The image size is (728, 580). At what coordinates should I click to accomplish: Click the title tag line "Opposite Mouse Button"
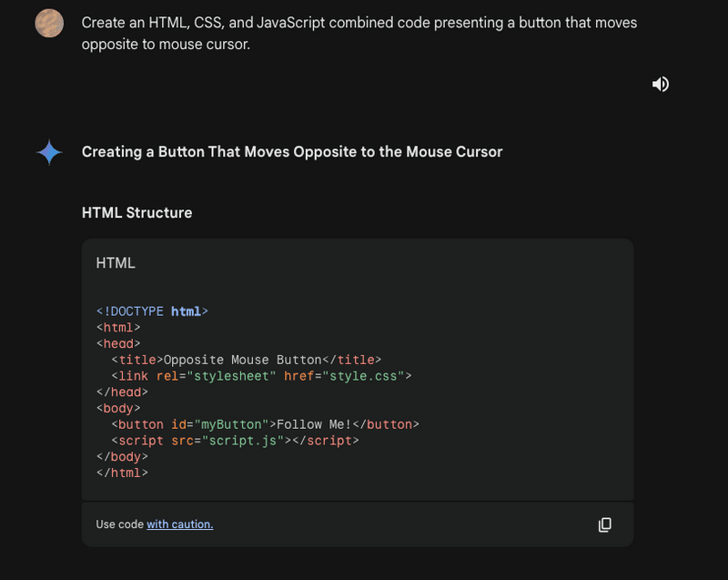(246, 360)
